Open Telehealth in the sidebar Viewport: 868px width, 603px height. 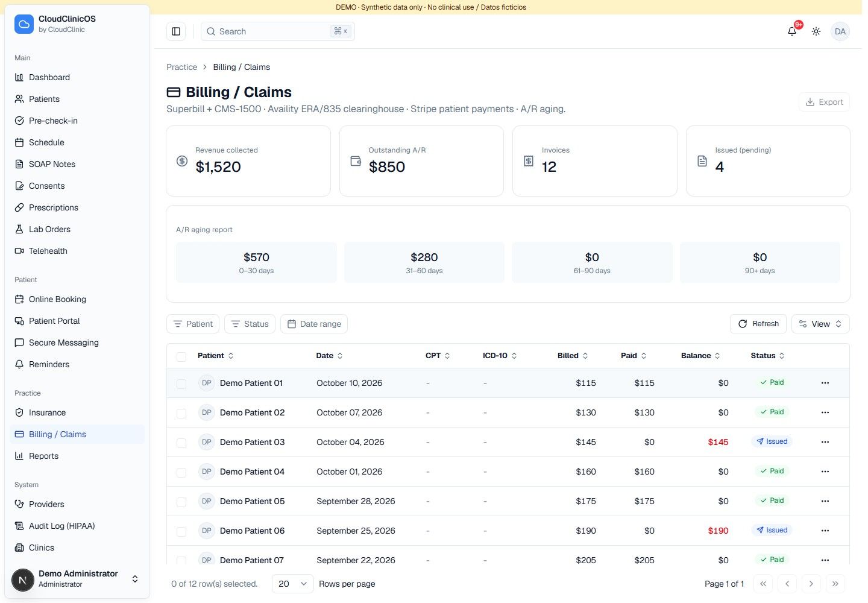(x=77, y=251)
